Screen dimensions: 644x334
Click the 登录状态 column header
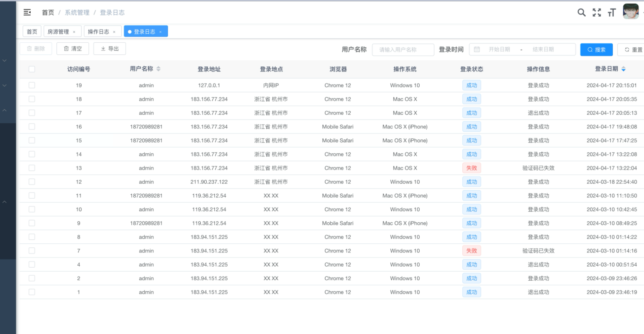click(x=471, y=69)
